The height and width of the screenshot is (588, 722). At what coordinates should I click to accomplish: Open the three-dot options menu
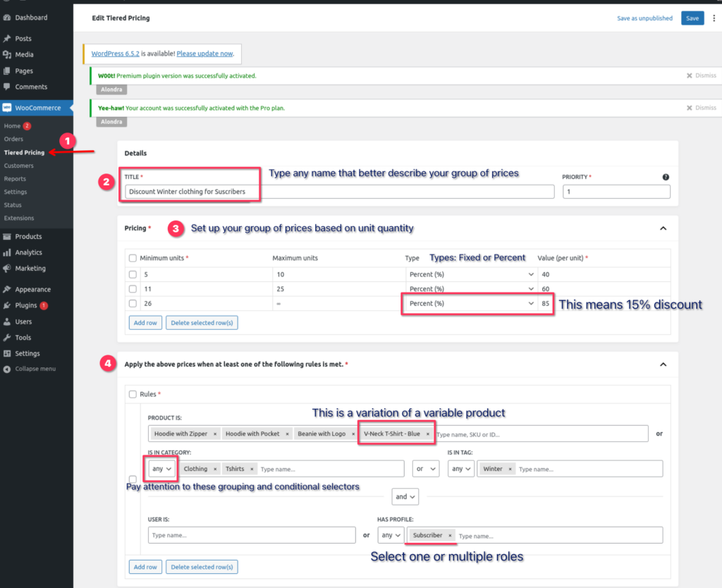[x=714, y=18]
